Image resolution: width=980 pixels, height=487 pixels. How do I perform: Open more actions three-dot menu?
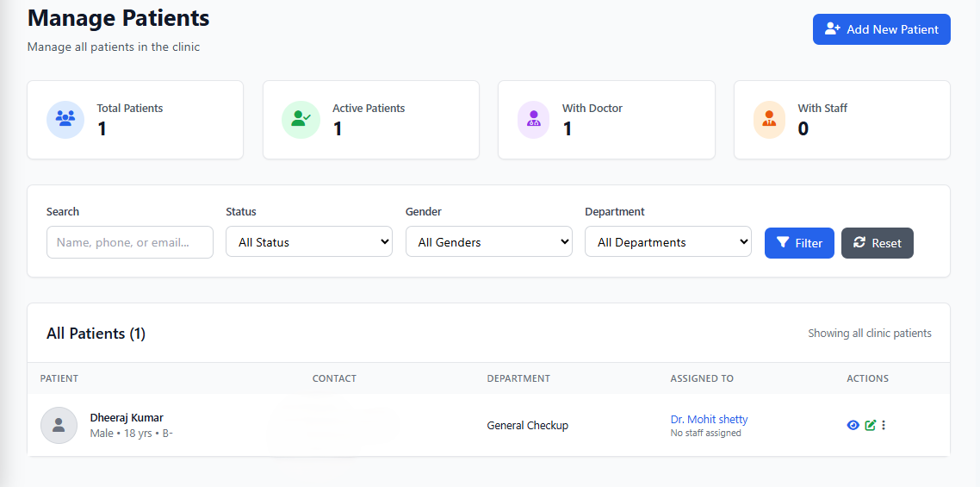coord(884,425)
